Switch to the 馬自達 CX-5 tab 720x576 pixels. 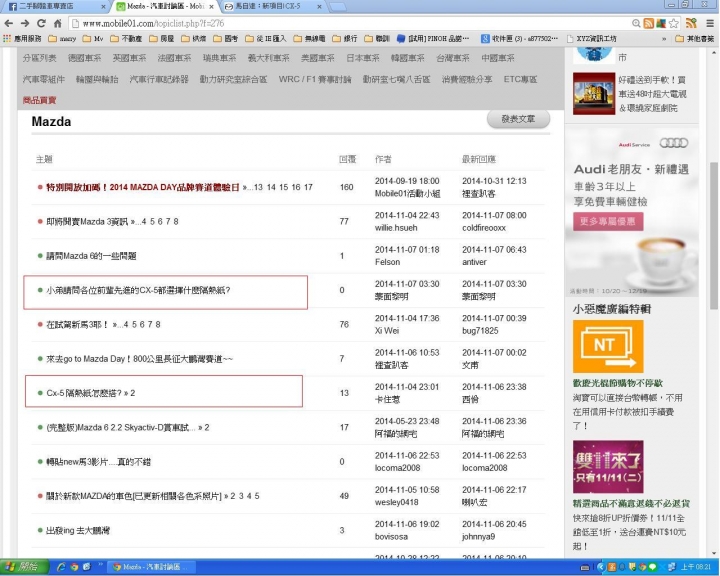(271, 6)
